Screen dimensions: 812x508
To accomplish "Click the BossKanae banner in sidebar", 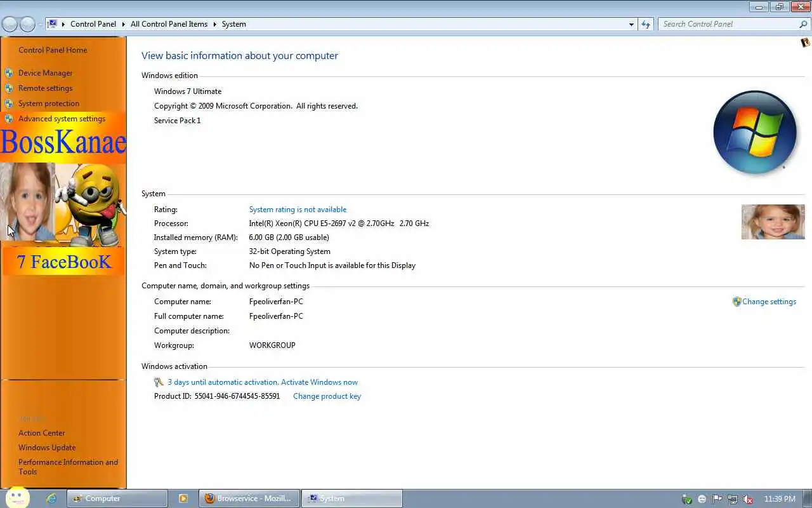I will click(63, 142).
